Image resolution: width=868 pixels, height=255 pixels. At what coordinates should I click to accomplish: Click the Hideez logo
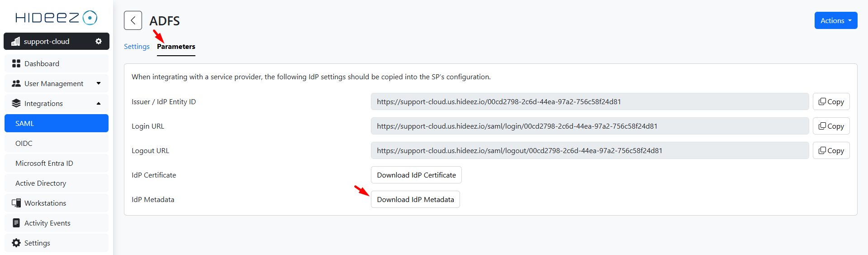coord(57,18)
